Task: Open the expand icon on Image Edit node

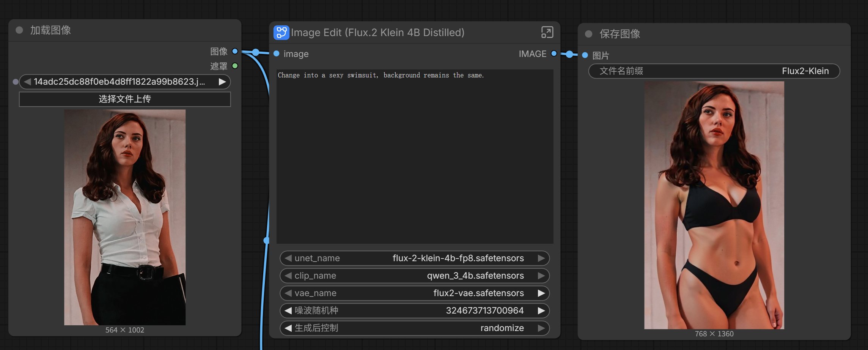Action: [547, 33]
